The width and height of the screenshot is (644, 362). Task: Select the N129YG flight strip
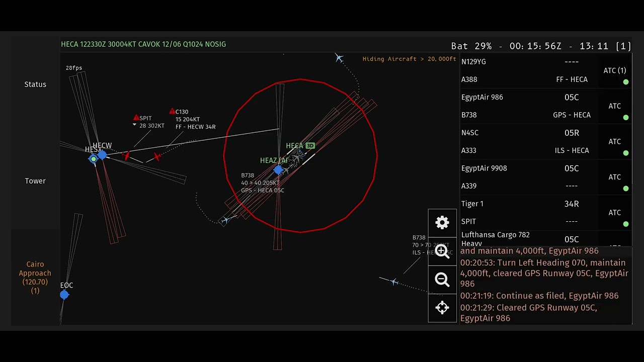click(x=546, y=70)
